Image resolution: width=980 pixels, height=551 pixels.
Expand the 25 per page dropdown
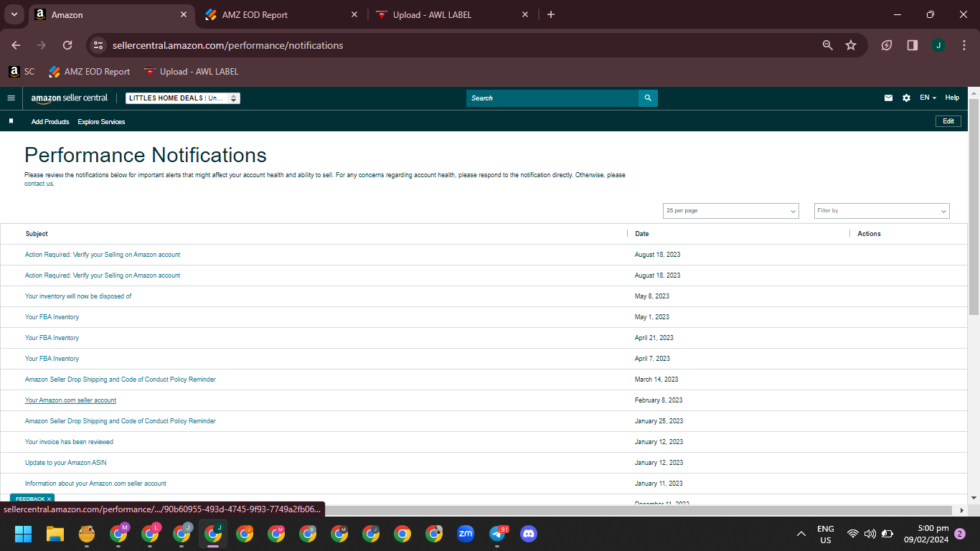(x=731, y=211)
